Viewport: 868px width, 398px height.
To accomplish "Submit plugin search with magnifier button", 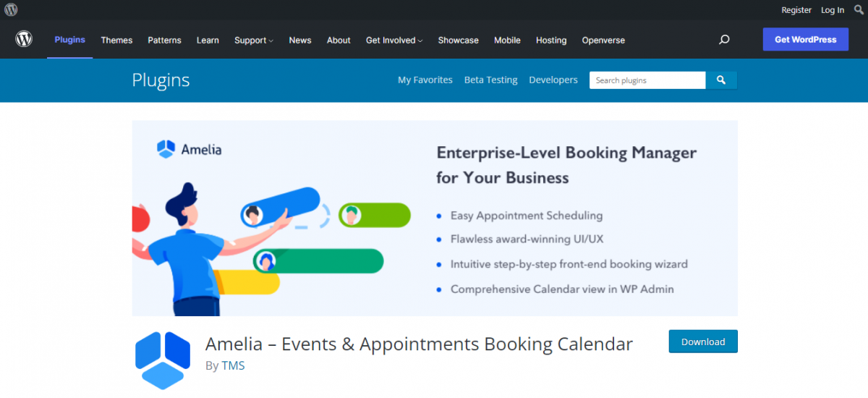I will pos(721,80).
